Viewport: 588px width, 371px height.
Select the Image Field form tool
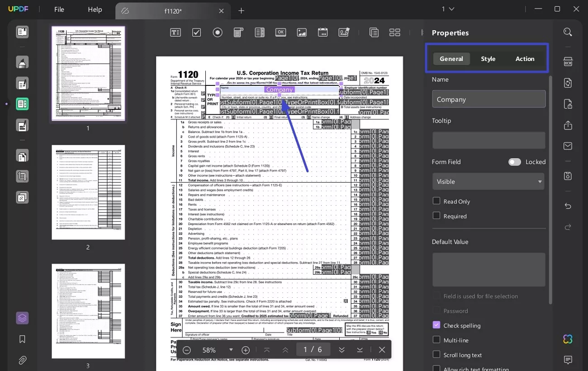(302, 32)
